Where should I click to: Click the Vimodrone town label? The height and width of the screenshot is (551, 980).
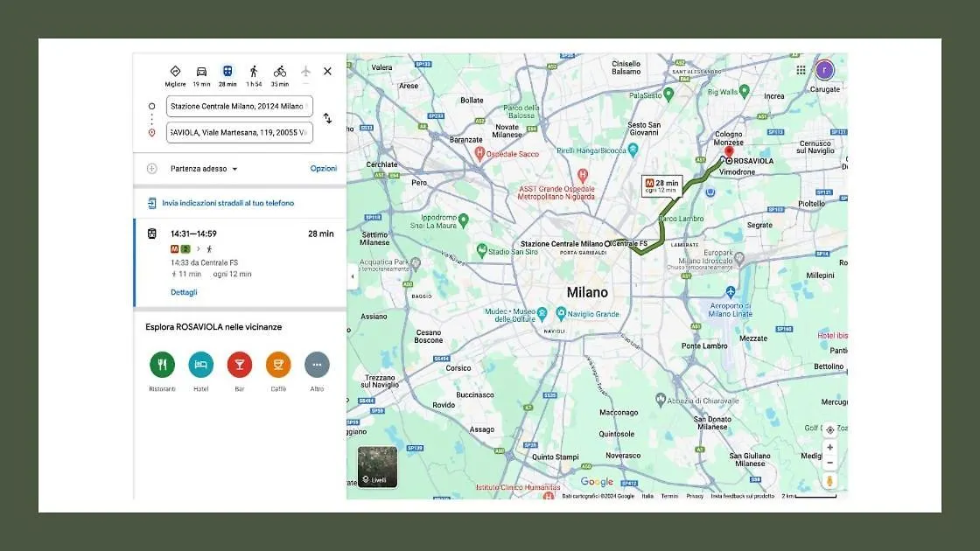click(x=738, y=171)
